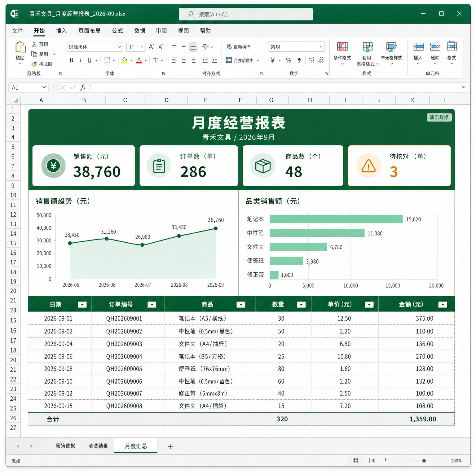The width and height of the screenshot is (476, 476).
Task: Add a new sheet with plus button
Action: [x=170, y=447]
